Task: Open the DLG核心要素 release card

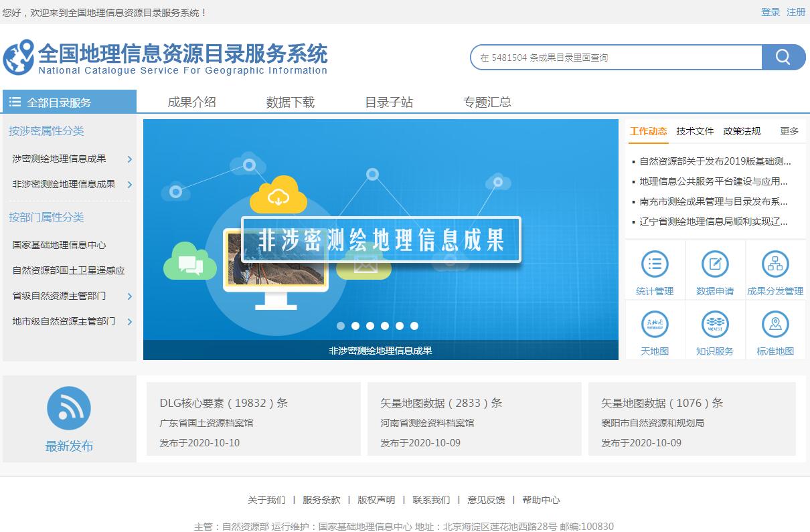Action: coord(253,419)
